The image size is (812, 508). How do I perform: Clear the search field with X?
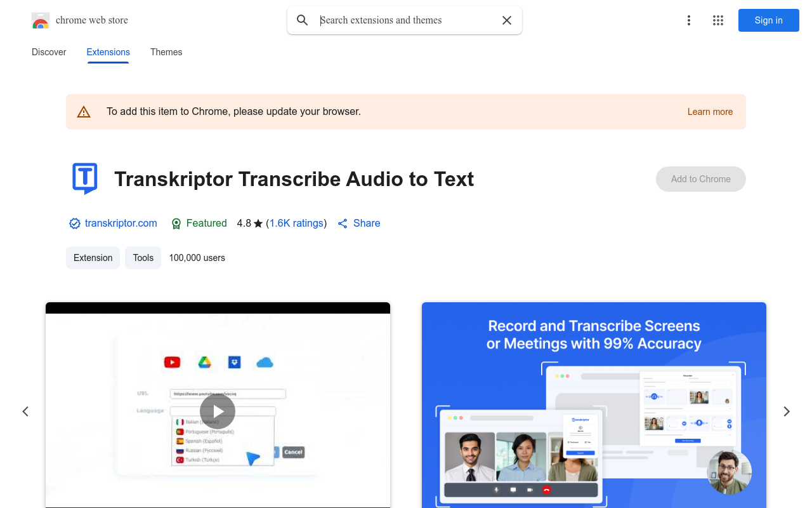507,20
